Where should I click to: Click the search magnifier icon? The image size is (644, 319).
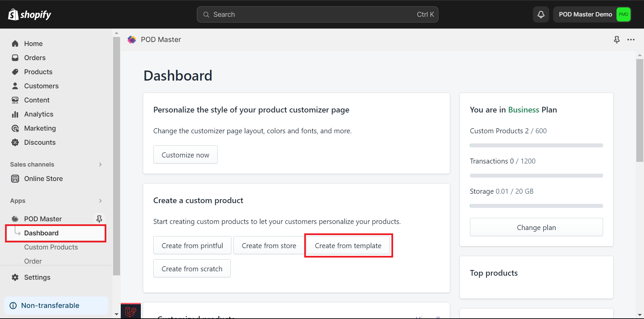(206, 14)
